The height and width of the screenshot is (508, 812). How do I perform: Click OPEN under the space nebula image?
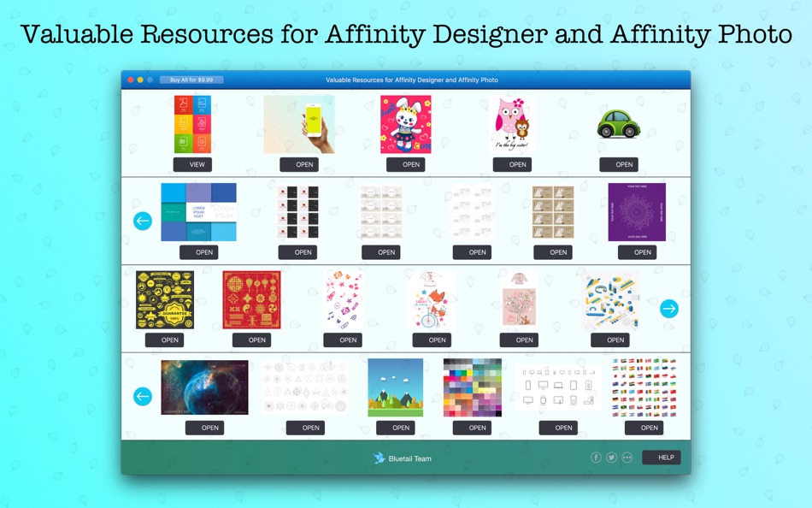[x=204, y=428]
